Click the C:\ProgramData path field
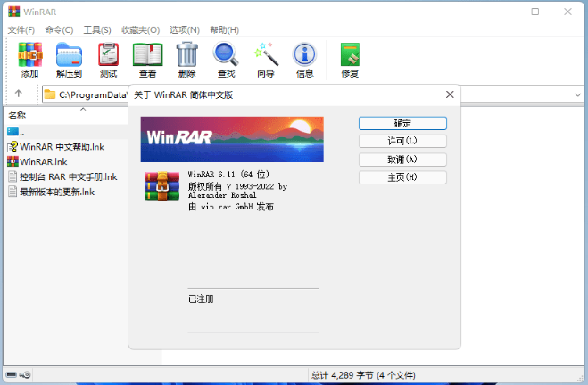 (92, 94)
